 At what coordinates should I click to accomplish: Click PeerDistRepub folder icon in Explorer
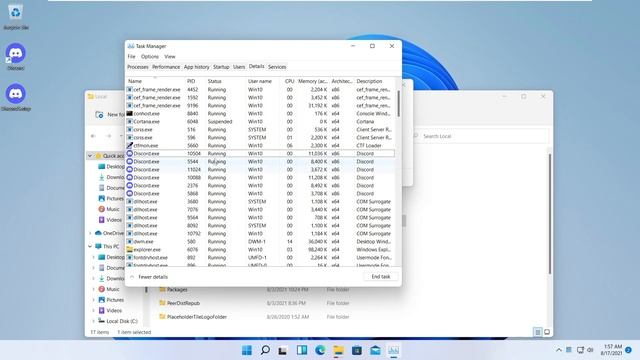click(x=162, y=303)
